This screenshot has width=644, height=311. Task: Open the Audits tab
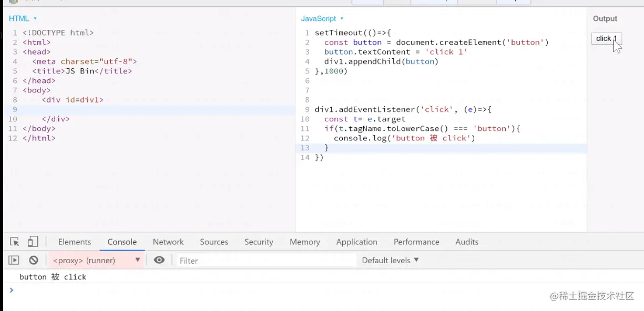467,242
